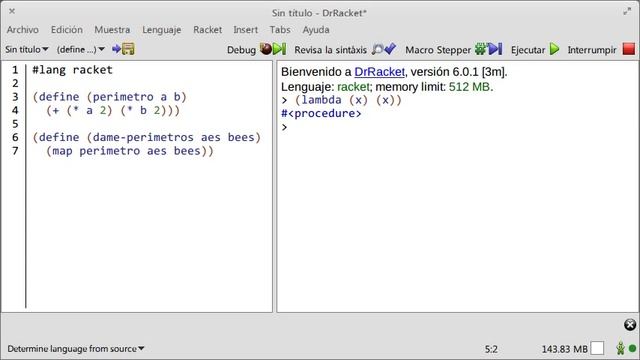Image resolution: width=640 pixels, height=360 pixels.
Task: Open the (define ...) definitions dropdown
Action: pyautogui.click(x=81, y=49)
